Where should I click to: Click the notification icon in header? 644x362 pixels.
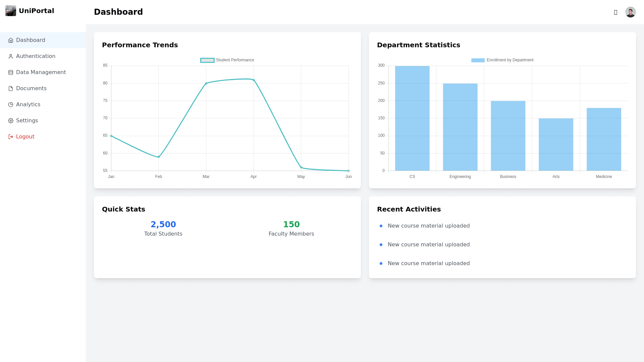click(x=615, y=12)
